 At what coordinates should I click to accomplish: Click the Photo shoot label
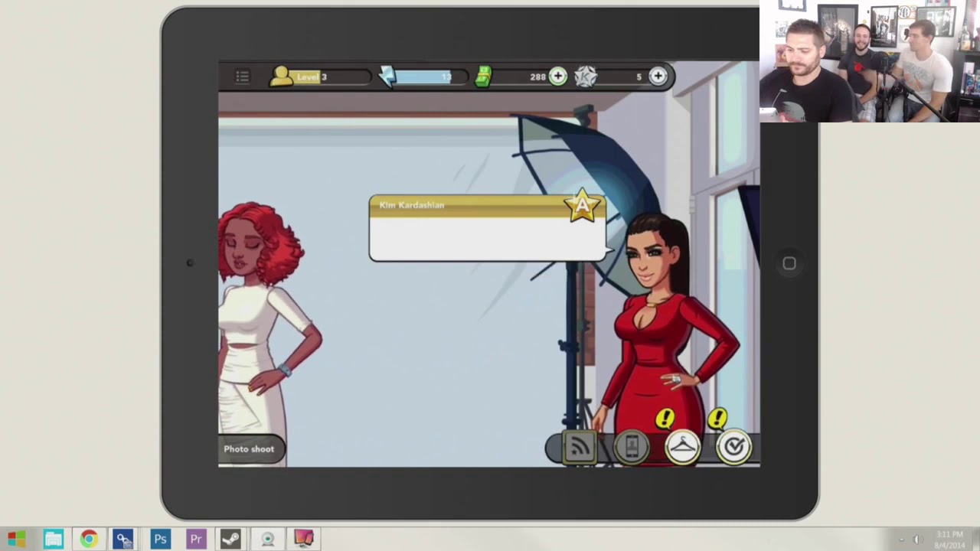249,449
